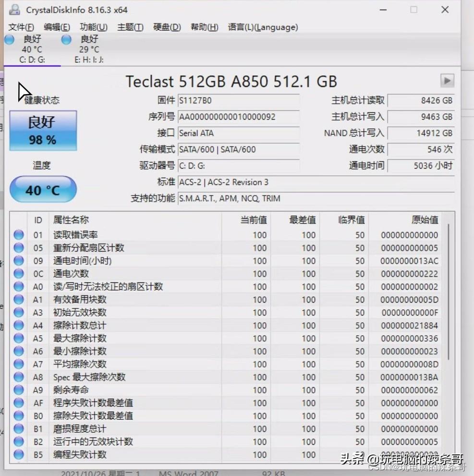Click raw value 000000021884
The height and width of the screenshot is (476, 474).
pyautogui.click(x=409, y=326)
